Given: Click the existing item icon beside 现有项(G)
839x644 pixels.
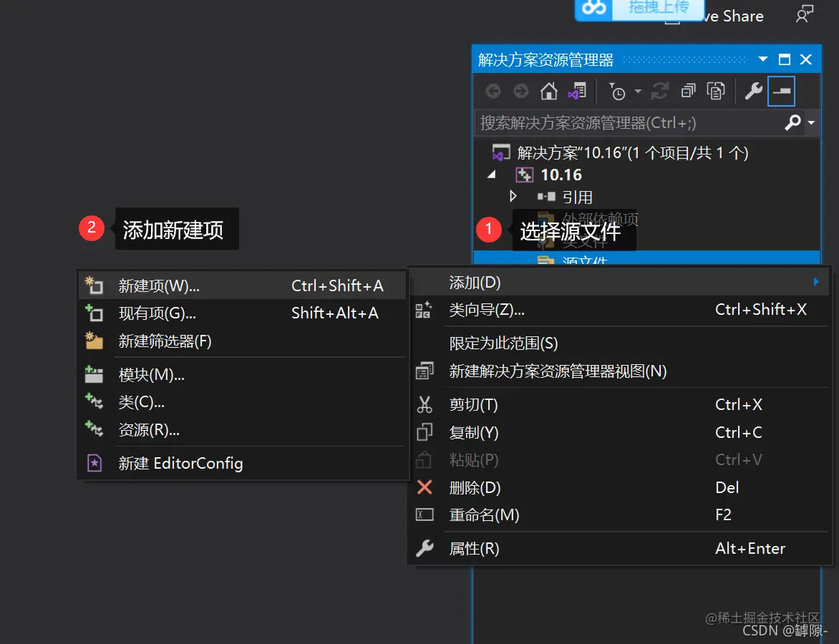Looking at the screenshot, I should click(x=94, y=313).
